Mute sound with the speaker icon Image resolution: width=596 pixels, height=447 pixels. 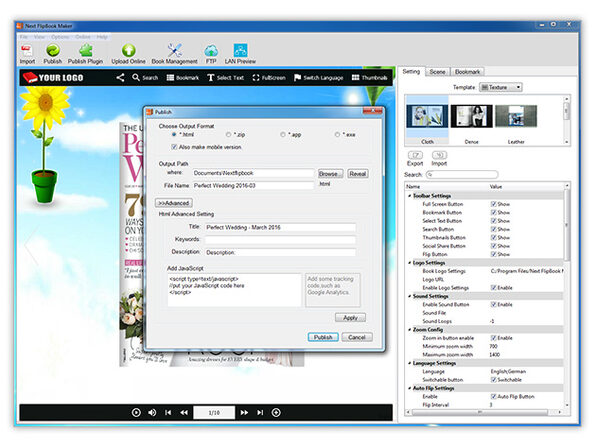tap(152, 412)
